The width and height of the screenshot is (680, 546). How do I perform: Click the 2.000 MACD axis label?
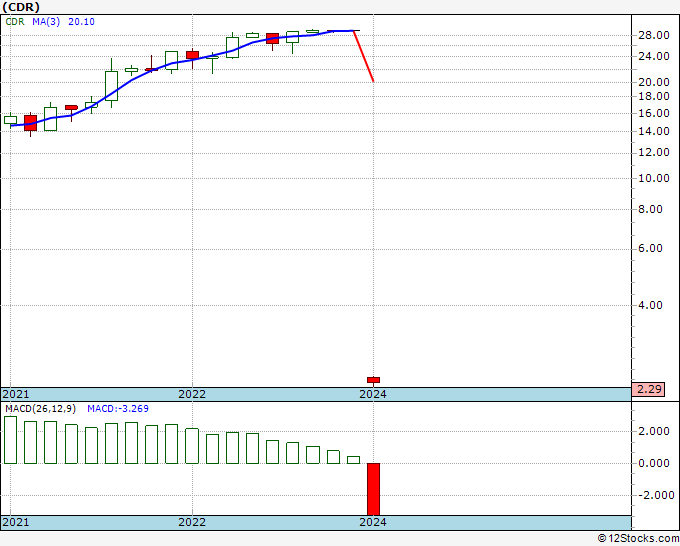point(654,431)
